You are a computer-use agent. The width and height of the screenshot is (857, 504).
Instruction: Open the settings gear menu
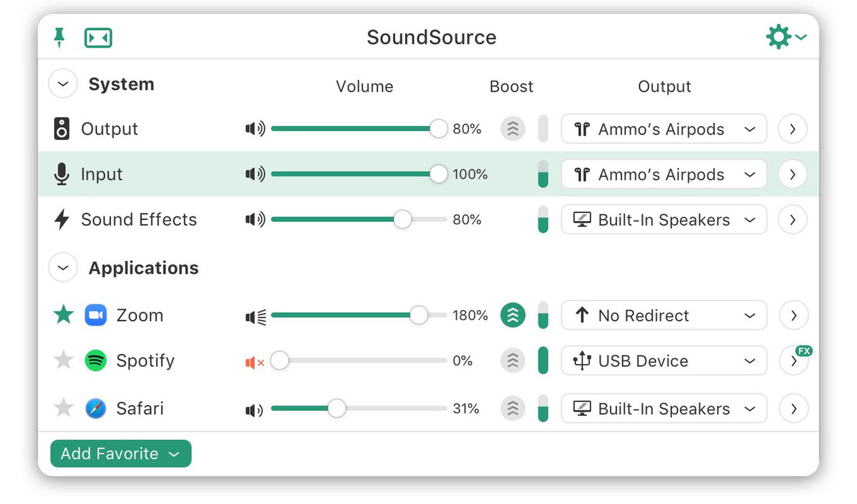tap(779, 36)
